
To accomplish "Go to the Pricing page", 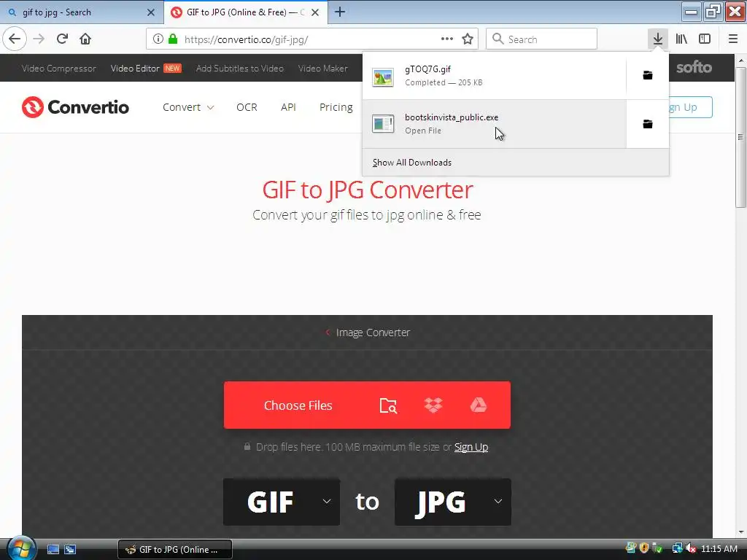I will (x=336, y=107).
